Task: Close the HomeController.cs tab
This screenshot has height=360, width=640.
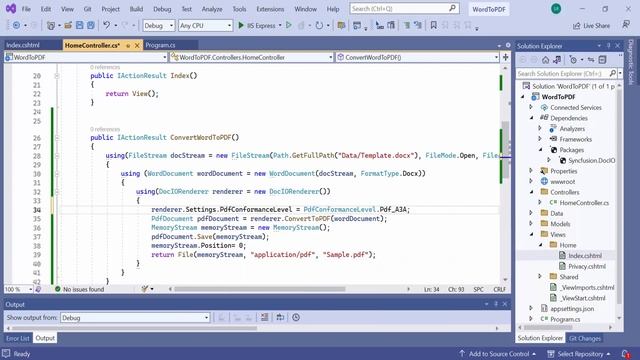Action: pyautogui.click(x=137, y=45)
